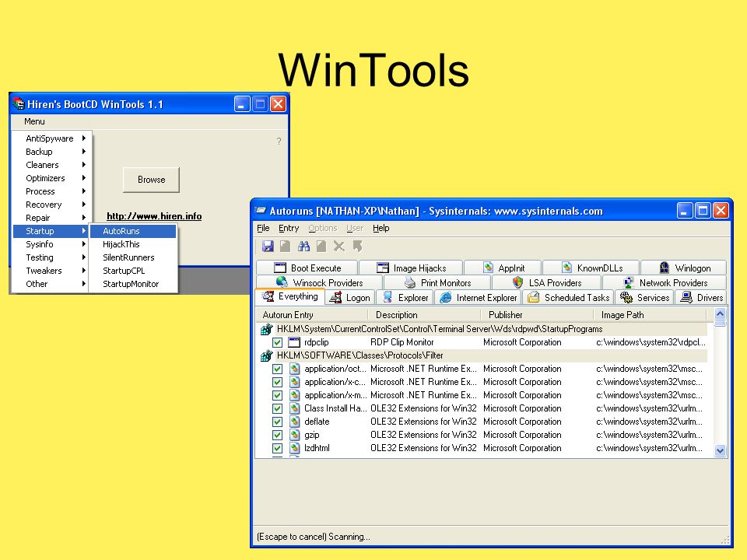Image resolution: width=747 pixels, height=560 pixels.
Task: Open the Other submenu in WinTools
Action: 51,284
